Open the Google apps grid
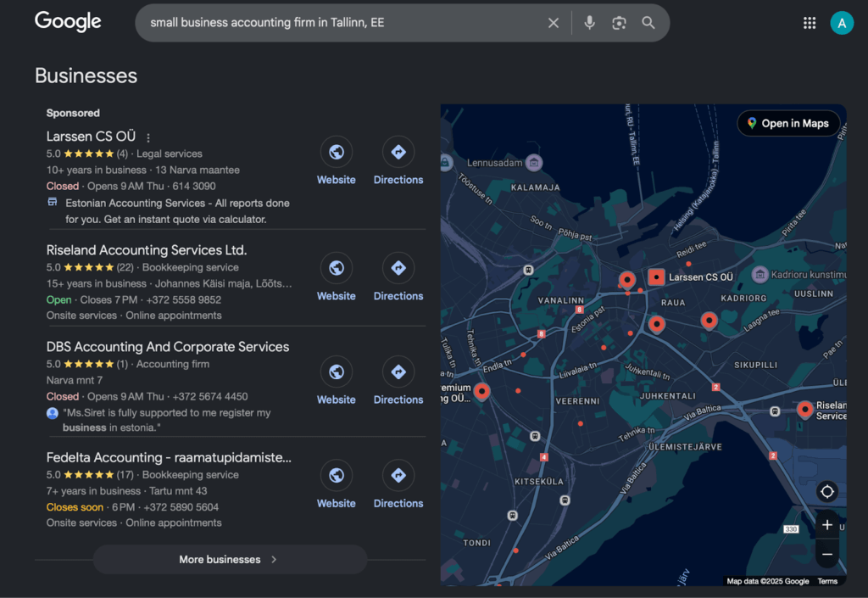868x598 pixels. click(x=810, y=23)
